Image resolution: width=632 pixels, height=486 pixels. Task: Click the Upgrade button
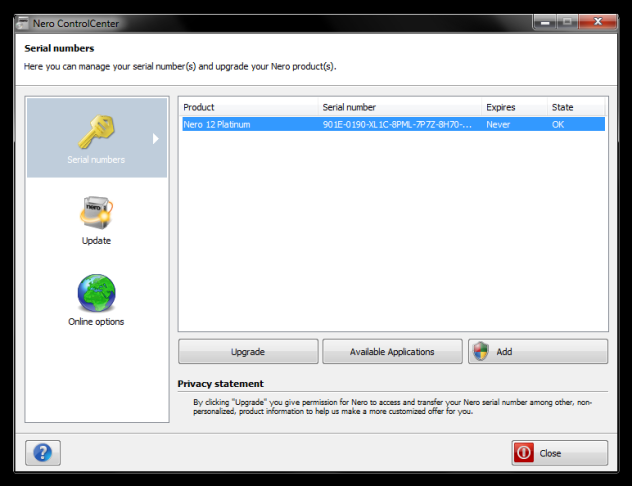[x=248, y=351]
